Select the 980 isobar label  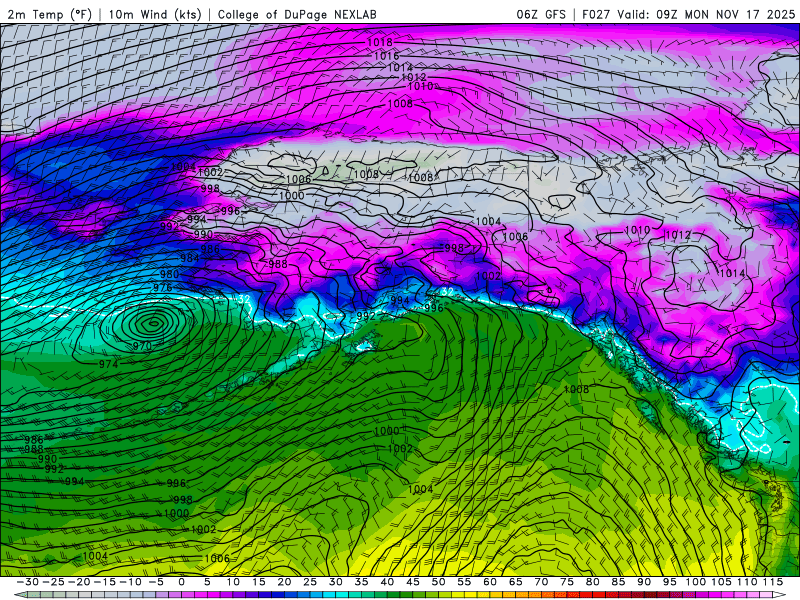169,274
